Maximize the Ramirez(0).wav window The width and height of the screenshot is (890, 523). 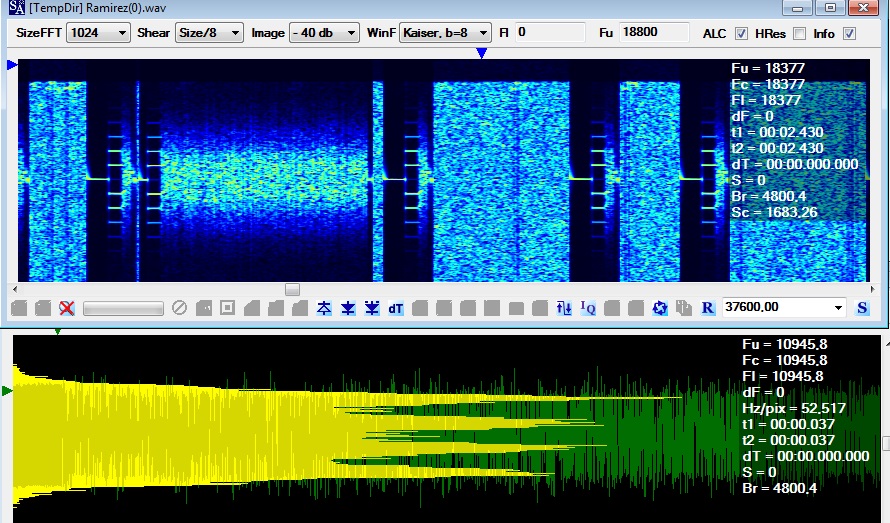coord(830,8)
